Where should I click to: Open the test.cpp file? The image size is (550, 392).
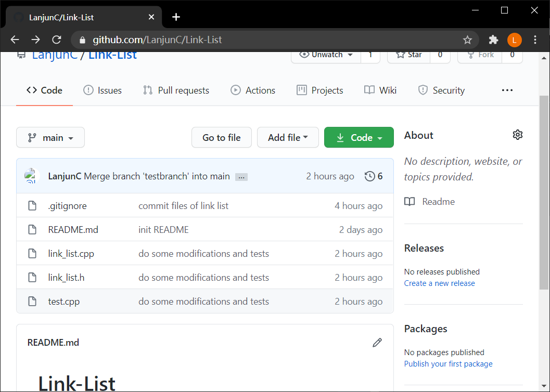point(64,301)
